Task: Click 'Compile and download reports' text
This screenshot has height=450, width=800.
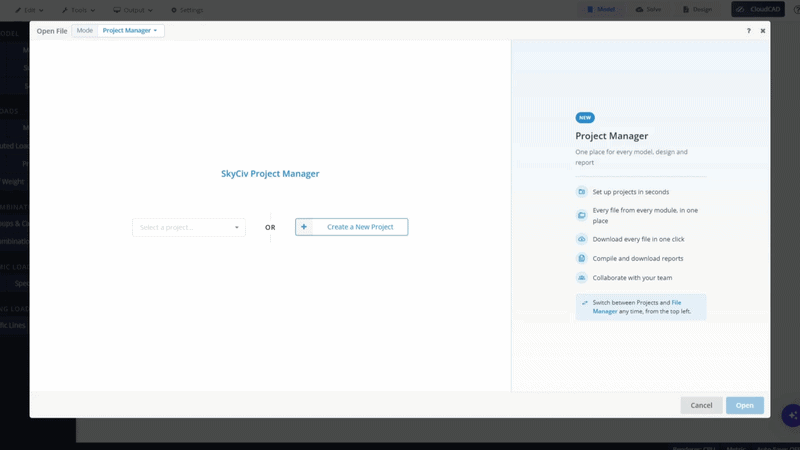Action: 638,258
